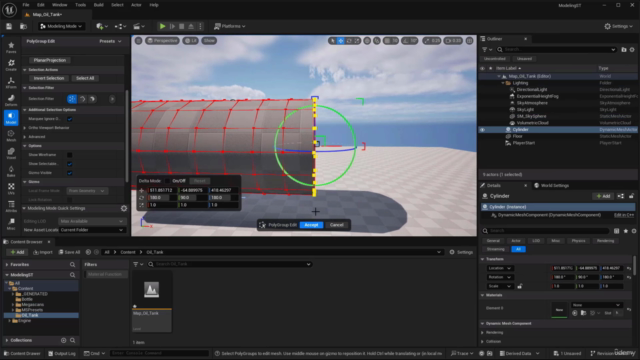Click the Play in editor button

[x=162, y=26]
